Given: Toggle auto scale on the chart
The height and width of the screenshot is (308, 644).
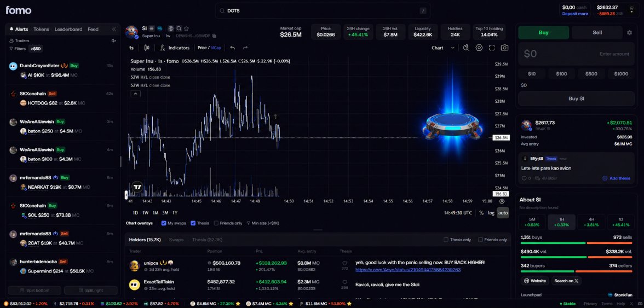Looking at the screenshot, I should coord(503,213).
